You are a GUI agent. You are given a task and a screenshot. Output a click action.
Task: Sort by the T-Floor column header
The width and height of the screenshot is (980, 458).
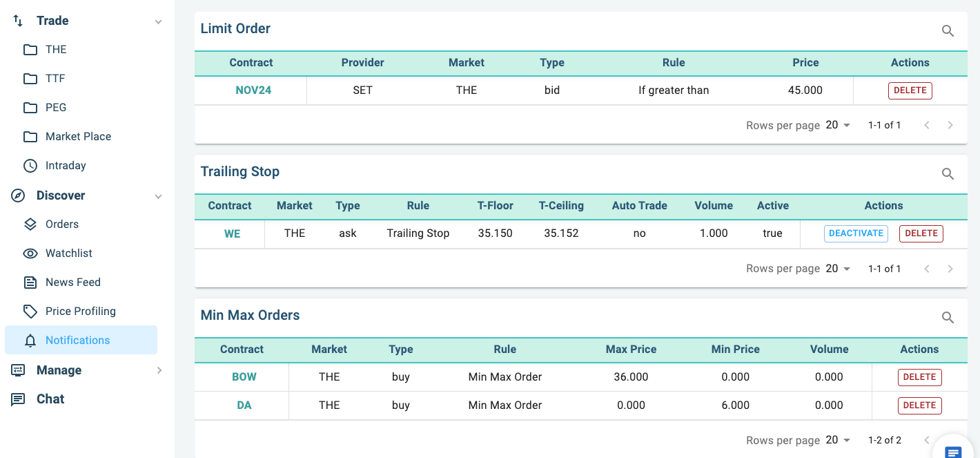[495, 206]
